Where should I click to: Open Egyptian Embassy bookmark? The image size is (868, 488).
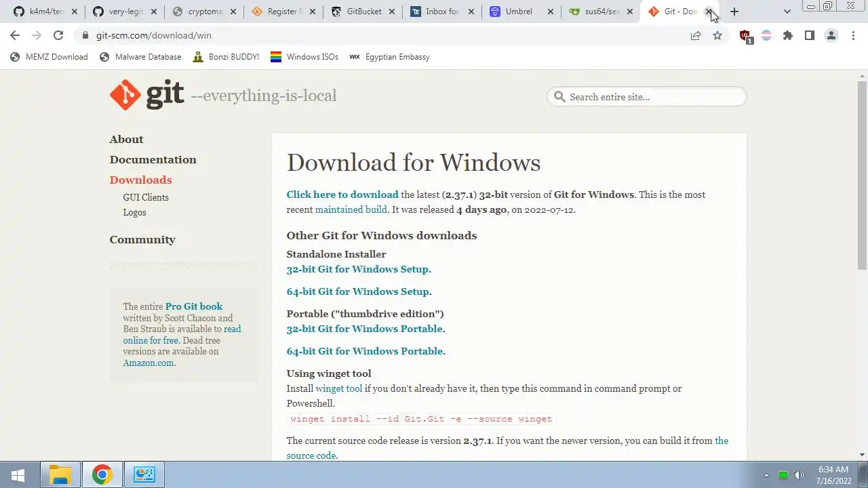[389, 57]
